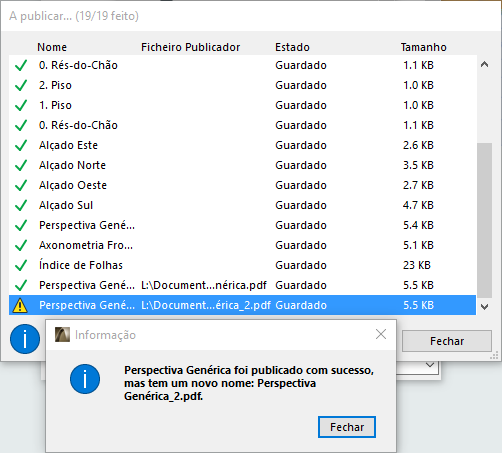The image size is (502, 453).
Task: Click the Fechar button in the publishing window
Action: (x=447, y=341)
